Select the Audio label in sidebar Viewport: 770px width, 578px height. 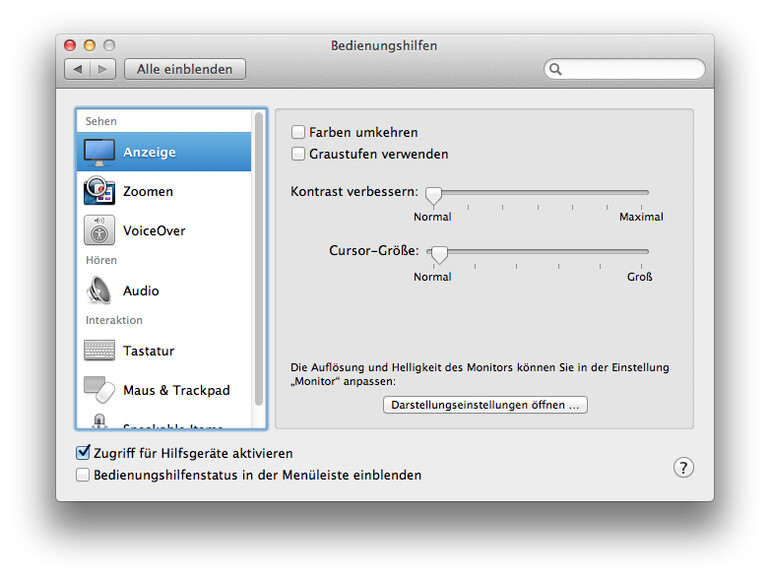tap(141, 291)
